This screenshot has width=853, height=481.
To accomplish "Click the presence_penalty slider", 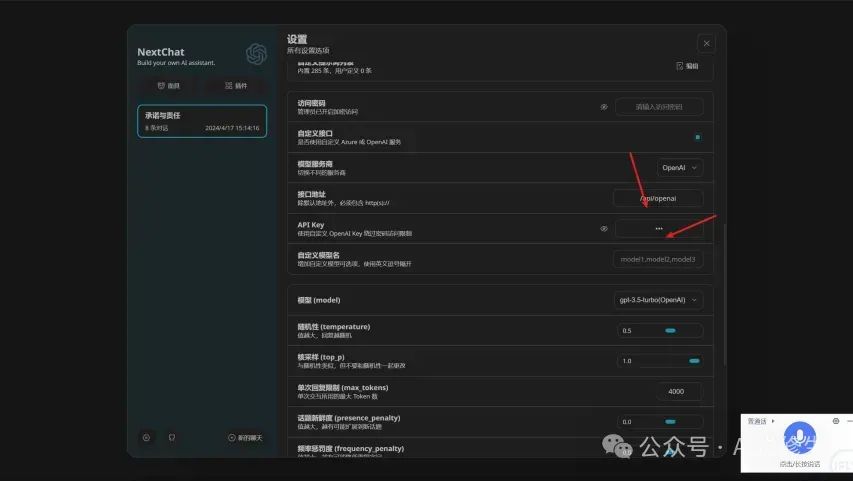I will tap(660, 422).
